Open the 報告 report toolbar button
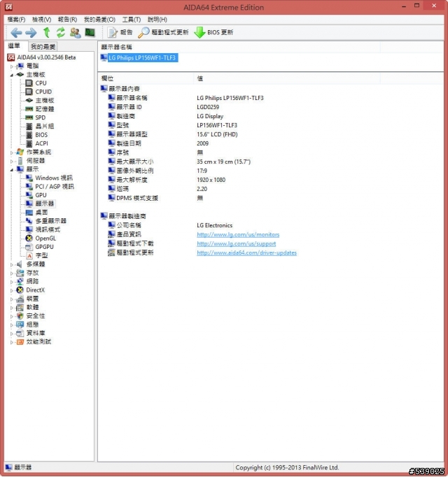448x477 pixels. coord(120,32)
